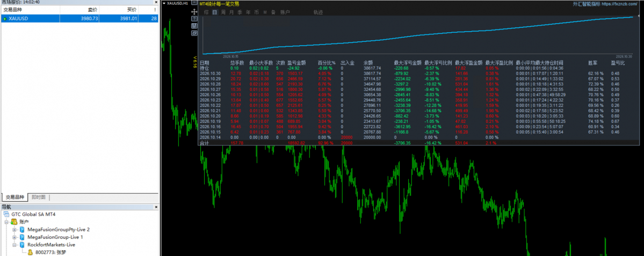The image size is (644, 256).
Task: Select the M statistics tab
Action: (265, 12)
